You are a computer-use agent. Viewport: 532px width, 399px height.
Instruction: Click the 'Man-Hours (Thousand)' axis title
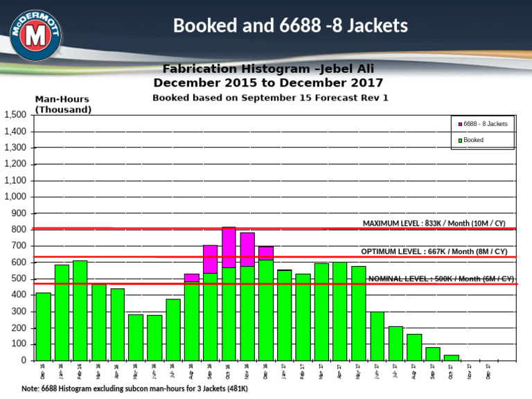63,104
